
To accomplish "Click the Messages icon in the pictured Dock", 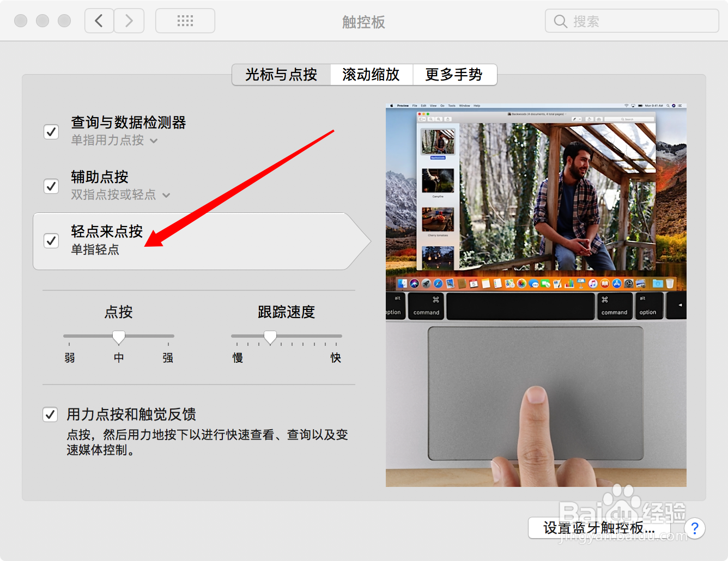I will click(x=534, y=284).
